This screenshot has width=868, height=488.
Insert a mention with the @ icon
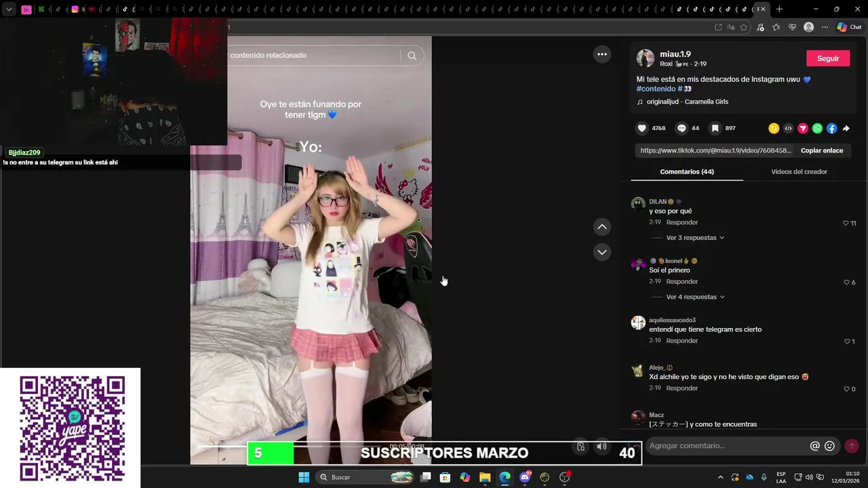(815, 446)
